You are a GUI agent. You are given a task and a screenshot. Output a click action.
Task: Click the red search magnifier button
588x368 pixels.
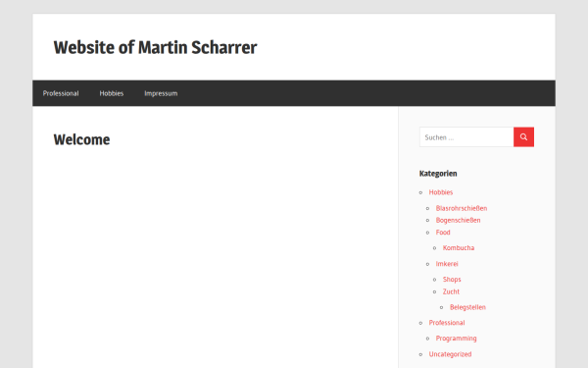pos(523,137)
